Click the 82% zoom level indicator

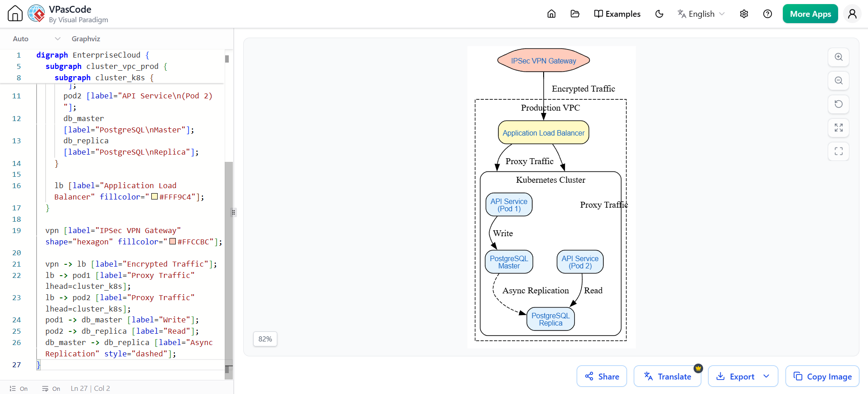[265, 339]
